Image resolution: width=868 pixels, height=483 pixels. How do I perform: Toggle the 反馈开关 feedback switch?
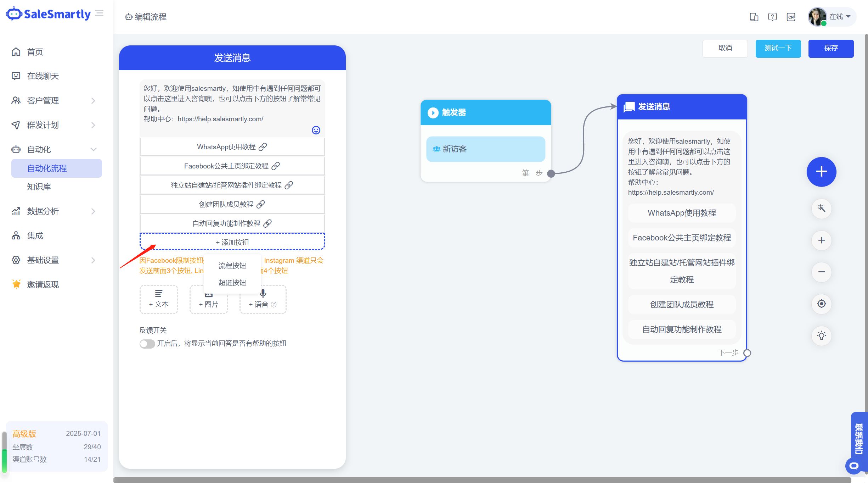click(x=147, y=344)
